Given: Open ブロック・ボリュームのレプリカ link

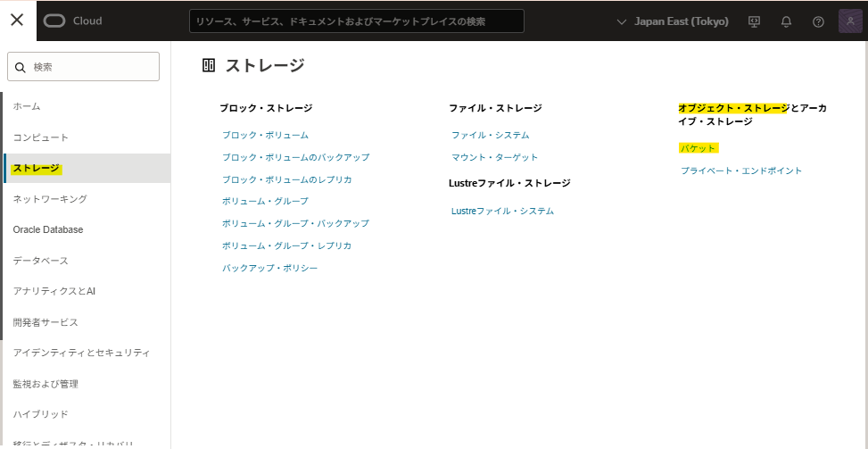Looking at the screenshot, I should point(286,179).
